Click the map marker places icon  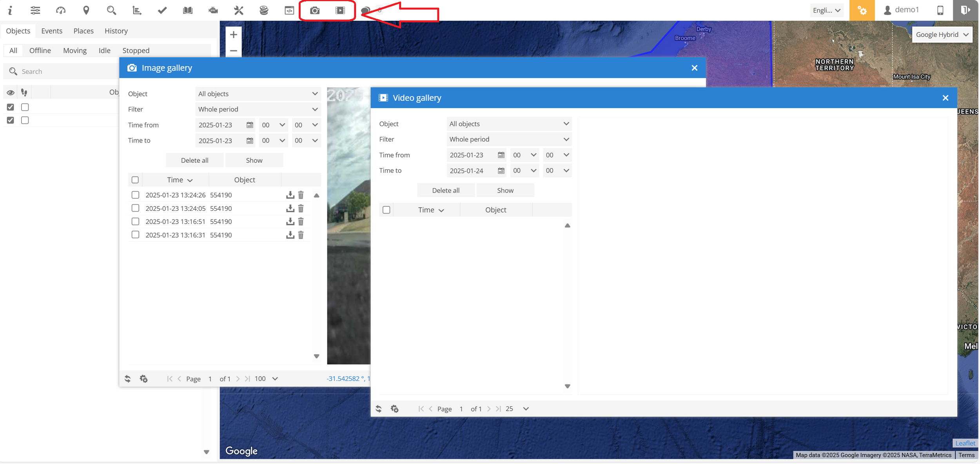tap(86, 11)
